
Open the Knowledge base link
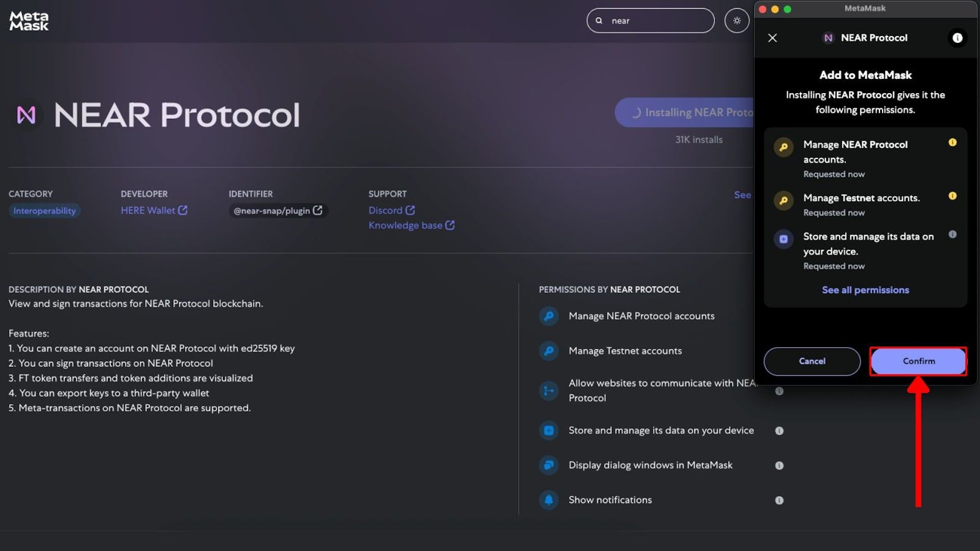point(405,225)
